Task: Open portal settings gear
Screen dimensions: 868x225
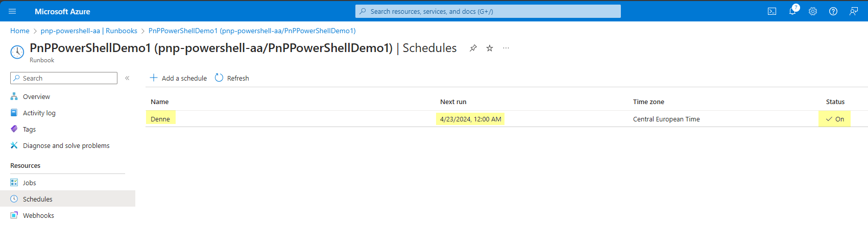Action: tap(813, 11)
